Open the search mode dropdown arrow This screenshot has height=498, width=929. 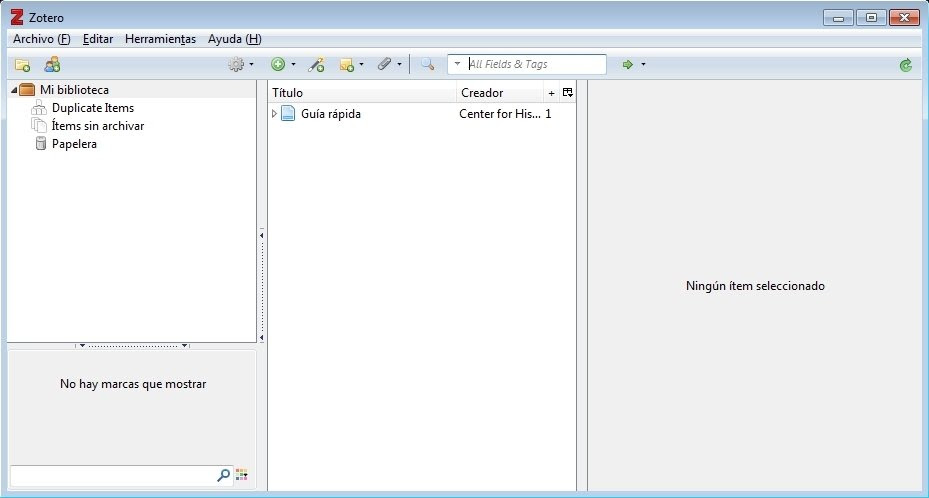point(457,64)
